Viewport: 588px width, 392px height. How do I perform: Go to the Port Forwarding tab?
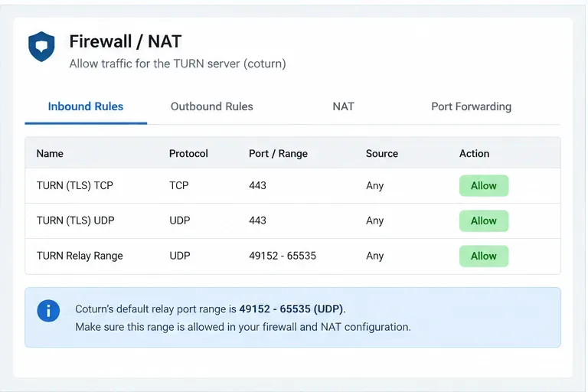(471, 106)
